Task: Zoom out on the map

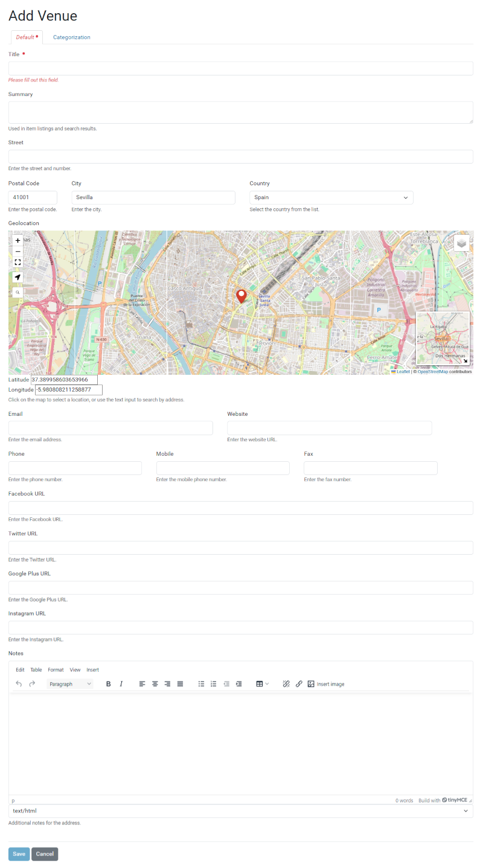Action: 18,251
